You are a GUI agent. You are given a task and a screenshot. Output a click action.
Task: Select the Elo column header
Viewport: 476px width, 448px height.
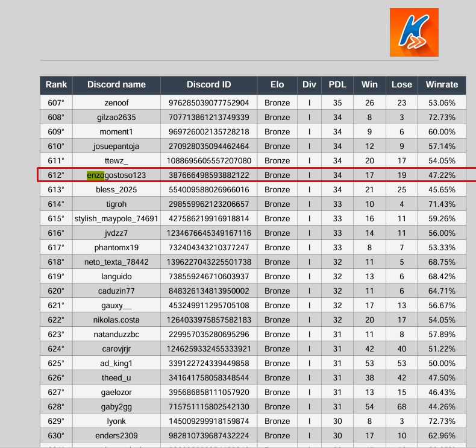pyautogui.click(x=277, y=84)
